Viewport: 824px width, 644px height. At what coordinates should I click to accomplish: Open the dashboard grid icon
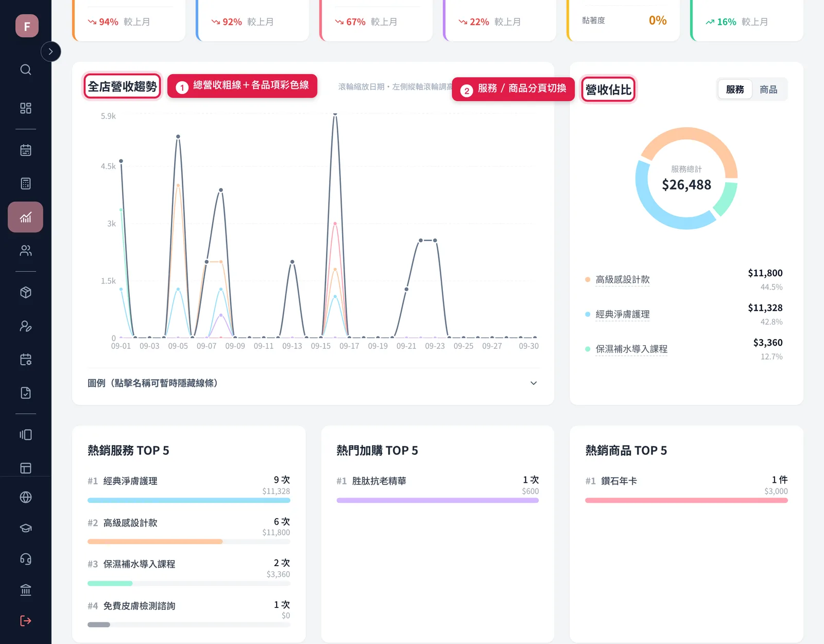(26, 108)
